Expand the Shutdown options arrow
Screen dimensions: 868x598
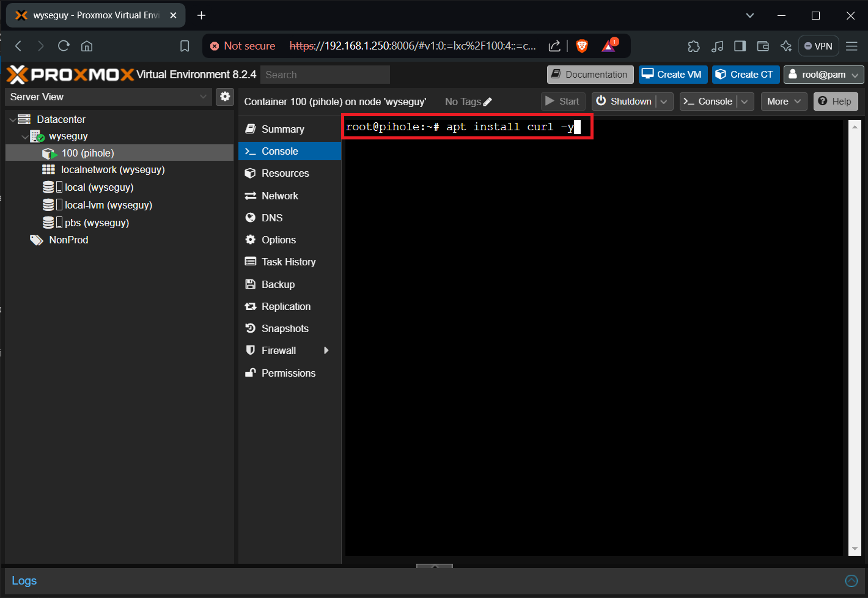(664, 102)
